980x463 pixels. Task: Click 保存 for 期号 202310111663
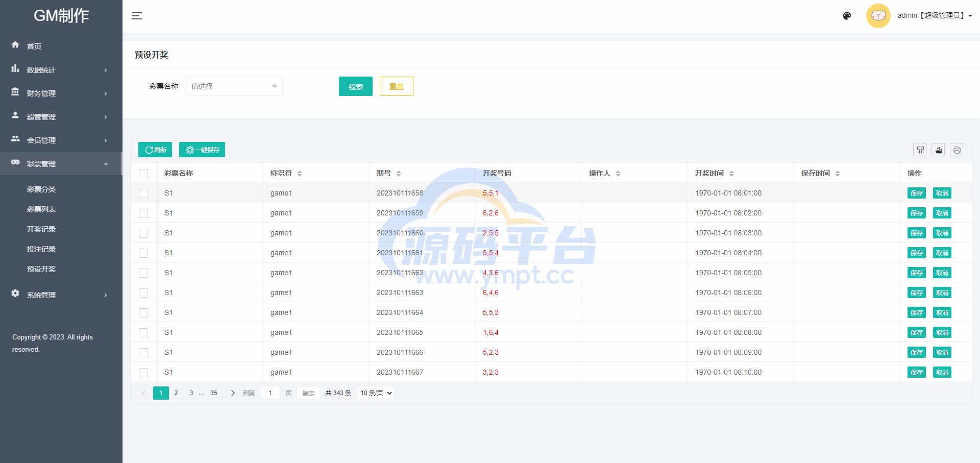pos(917,293)
